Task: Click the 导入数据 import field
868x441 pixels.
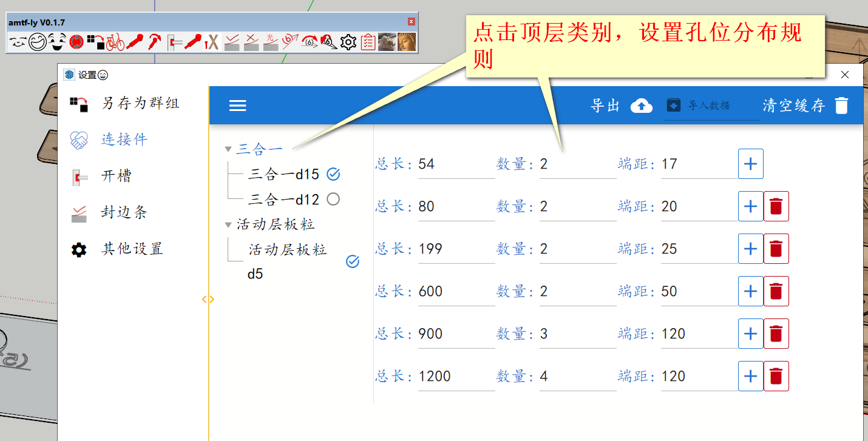Action: (x=711, y=106)
